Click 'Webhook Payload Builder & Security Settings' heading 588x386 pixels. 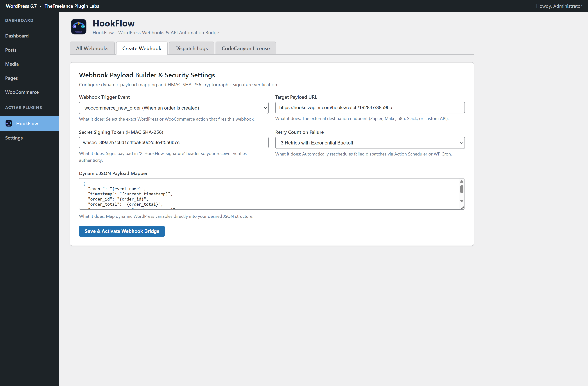[x=147, y=75]
